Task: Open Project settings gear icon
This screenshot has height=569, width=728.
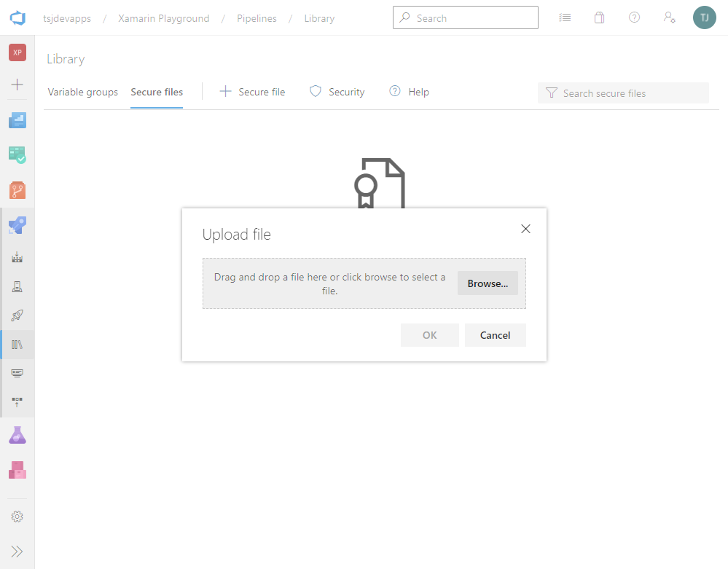Action: [17, 517]
